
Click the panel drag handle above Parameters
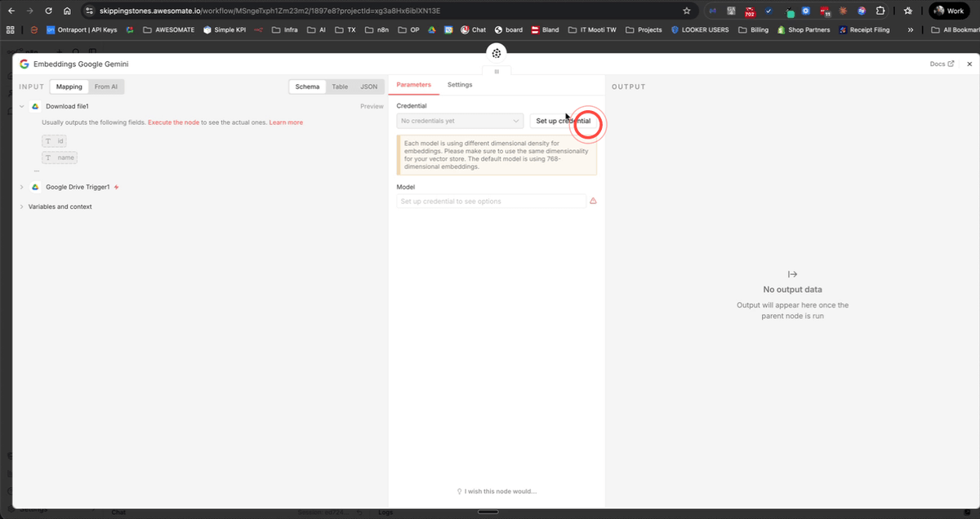click(496, 72)
